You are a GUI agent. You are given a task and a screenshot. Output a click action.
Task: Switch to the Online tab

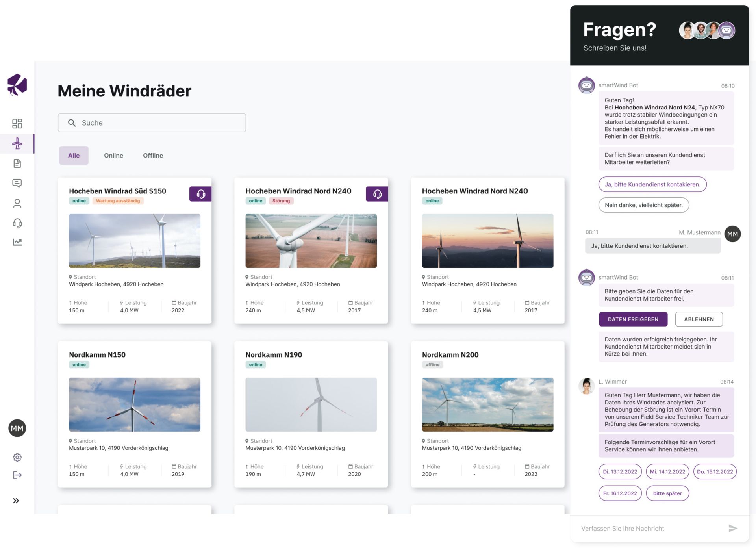click(x=113, y=155)
